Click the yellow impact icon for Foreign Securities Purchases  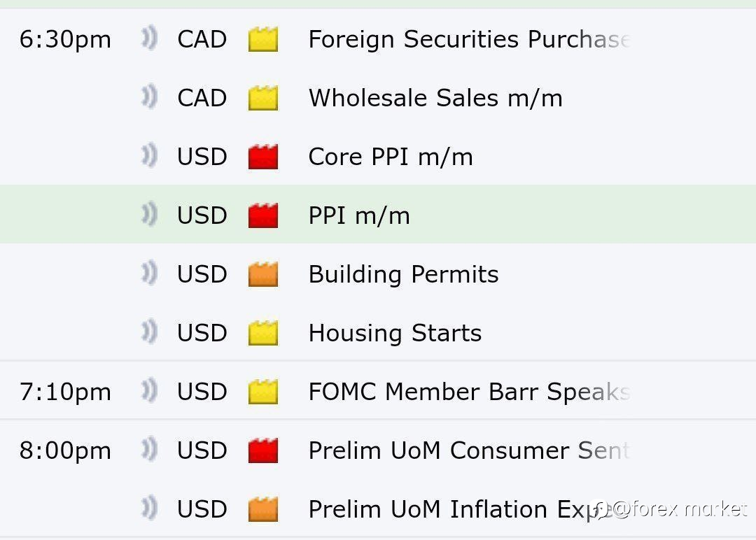tap(263, 38)
